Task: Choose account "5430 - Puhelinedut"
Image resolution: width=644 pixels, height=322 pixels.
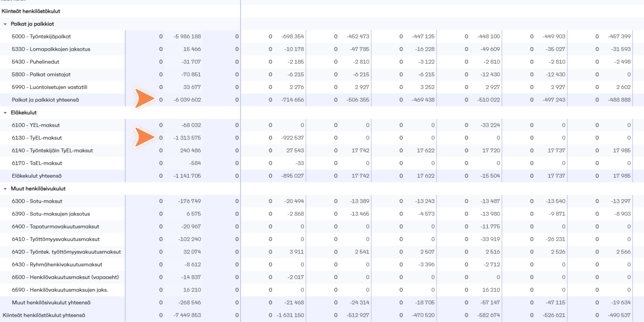Action: [35, 62]
